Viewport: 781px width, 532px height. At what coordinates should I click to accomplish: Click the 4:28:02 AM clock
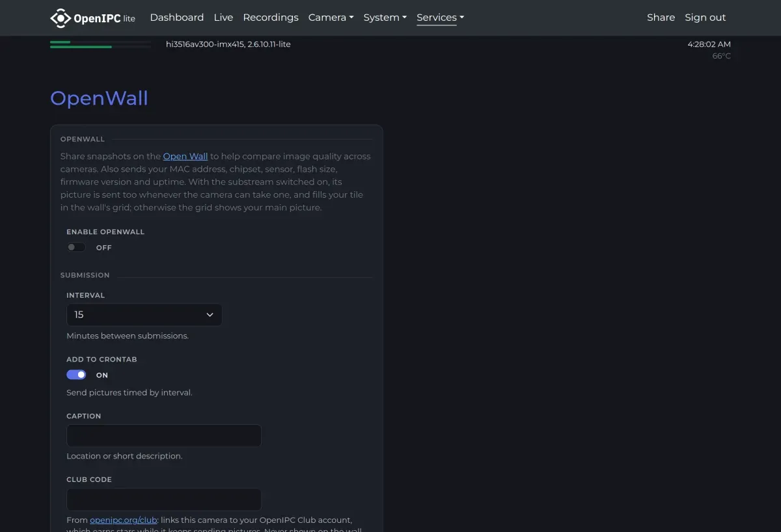pyautogui.click(x=709, y=44)
